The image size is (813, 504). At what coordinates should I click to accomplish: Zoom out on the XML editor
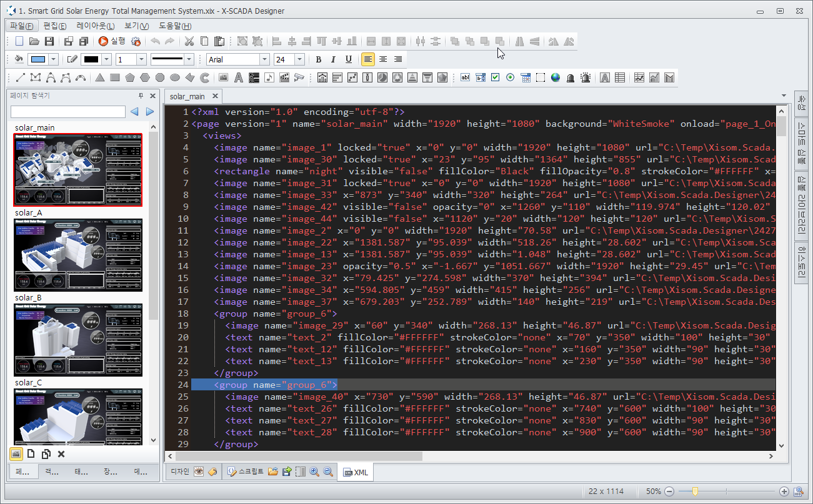coord(328,472)
